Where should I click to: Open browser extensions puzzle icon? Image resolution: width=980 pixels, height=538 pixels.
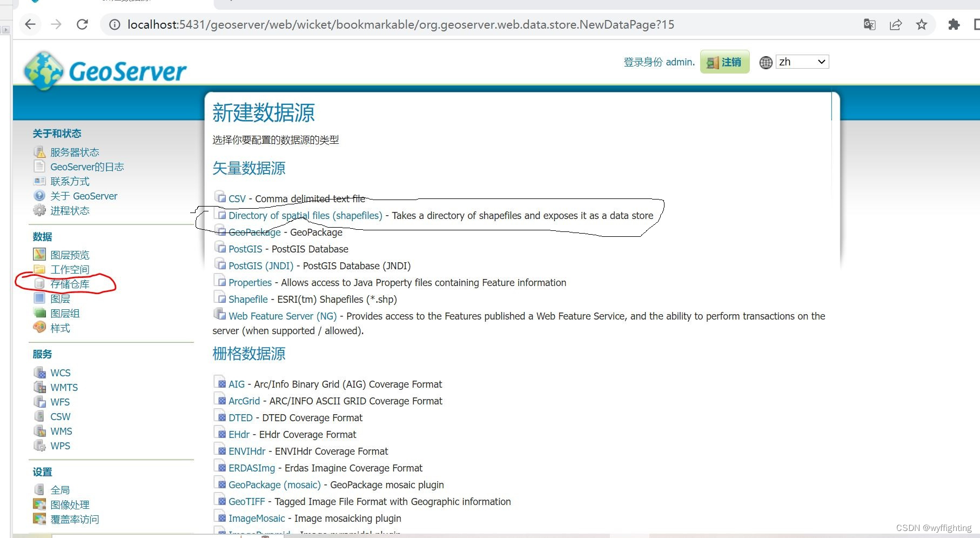(x=954, y=24)
